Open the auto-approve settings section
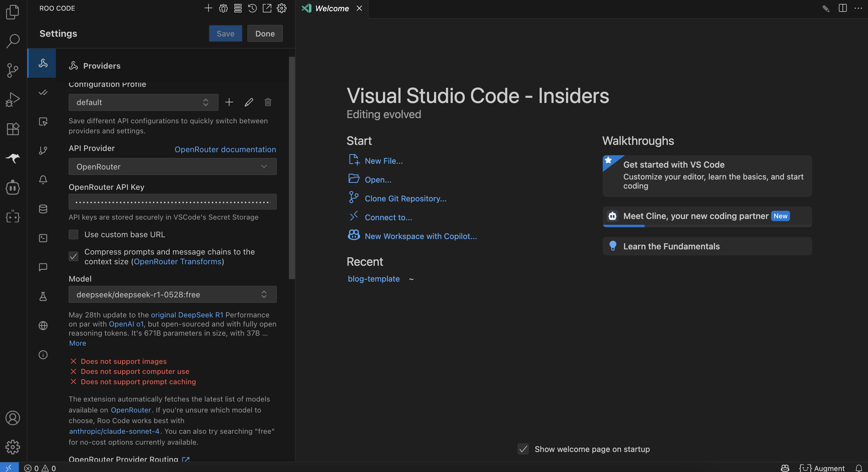Viewport: 868px width, 472px height. tap(43, 92)
